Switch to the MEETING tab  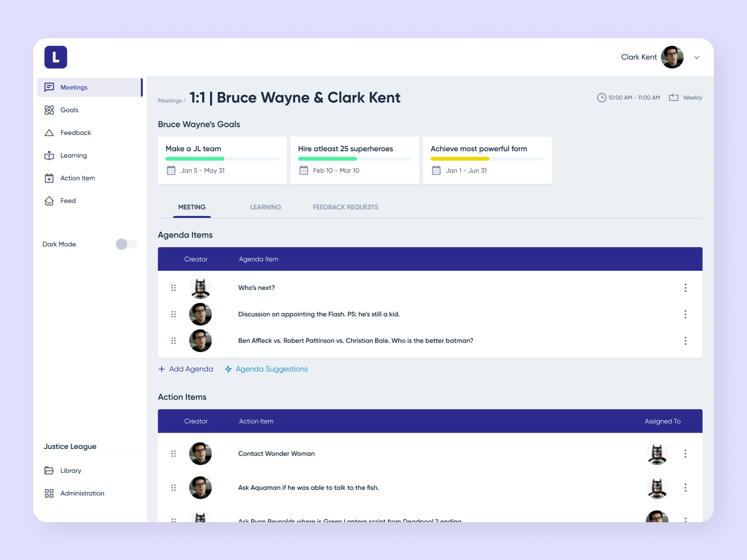[192, 207]
